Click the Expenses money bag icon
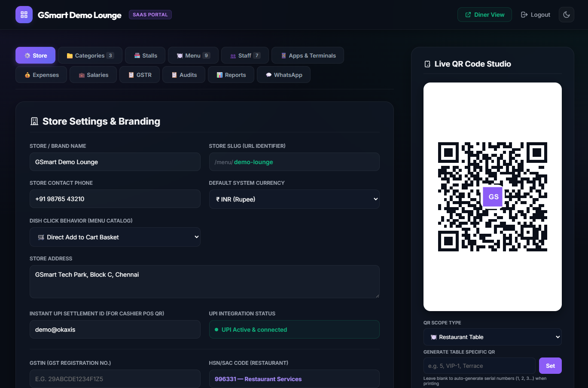 click(x=27, y=75)
